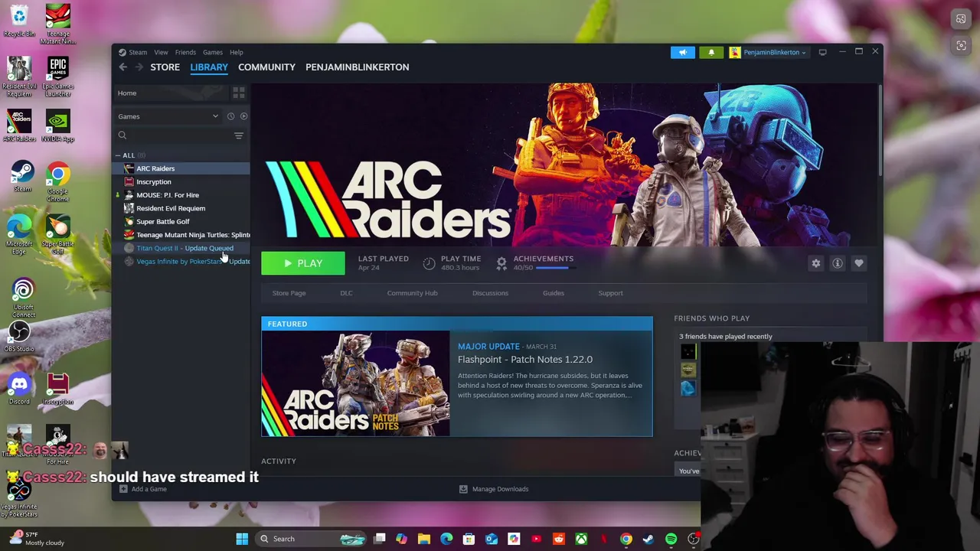Open Steam notifications bell
Screen dimensions: 980x551
(x=711, y=52)
